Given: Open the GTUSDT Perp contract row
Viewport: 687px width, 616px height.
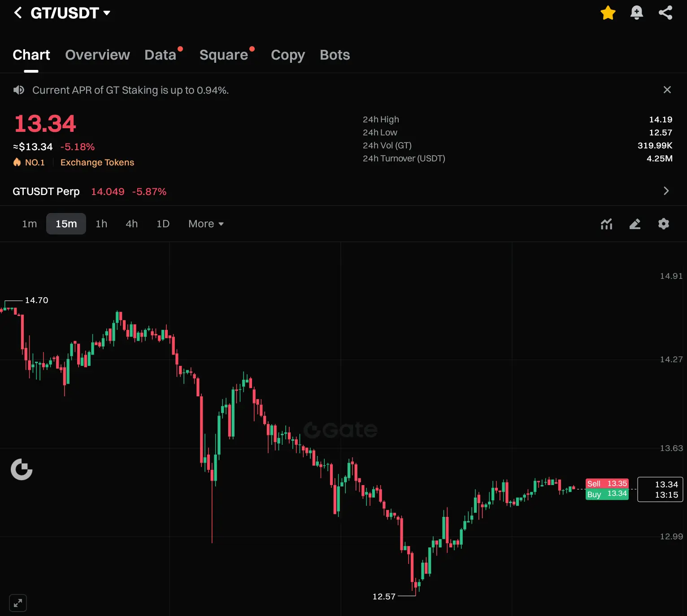Looking at the screenshot, I should pyautogui.click(x=343, y=191).
